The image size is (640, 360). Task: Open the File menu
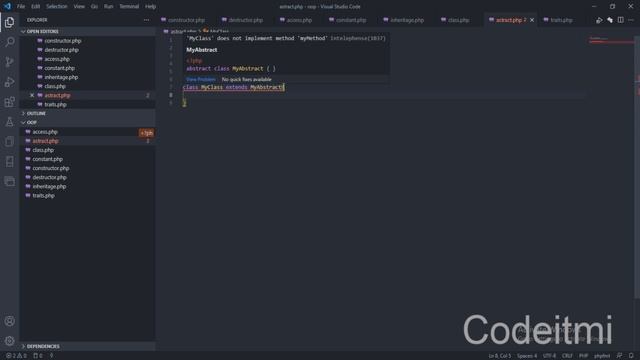click(x=21, y=6)
